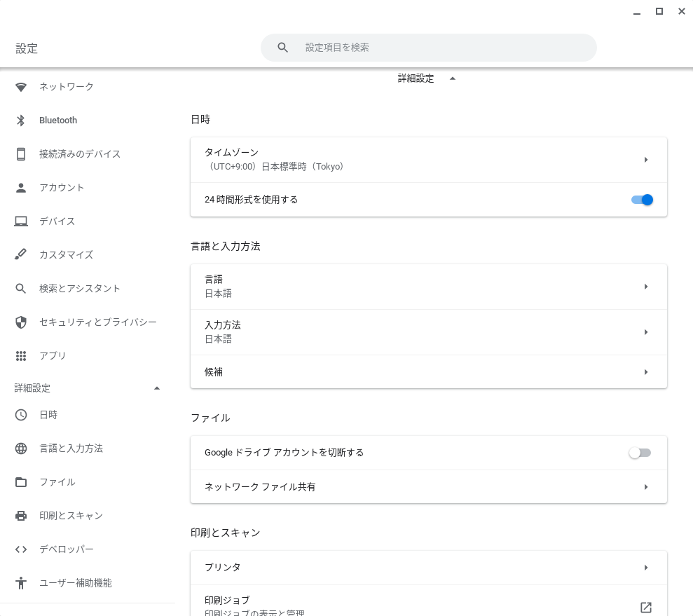
Task: Click the タイムゾーン row label
Action: 231,153
